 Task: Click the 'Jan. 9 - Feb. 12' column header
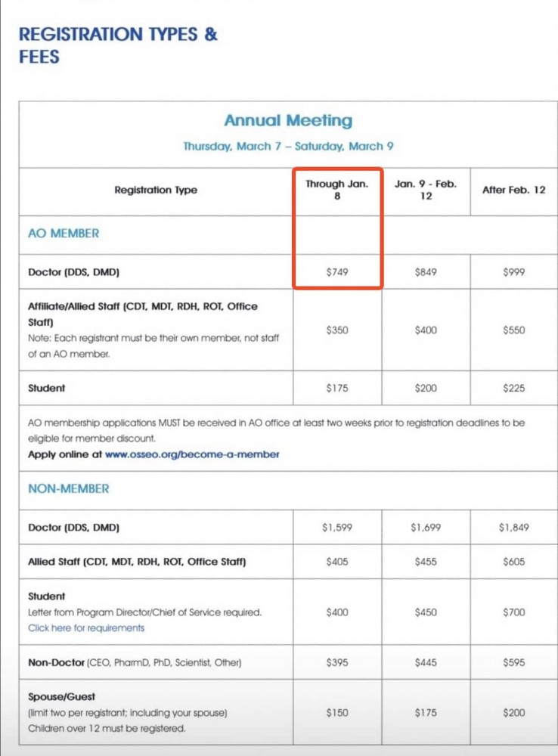click(426, 190)
